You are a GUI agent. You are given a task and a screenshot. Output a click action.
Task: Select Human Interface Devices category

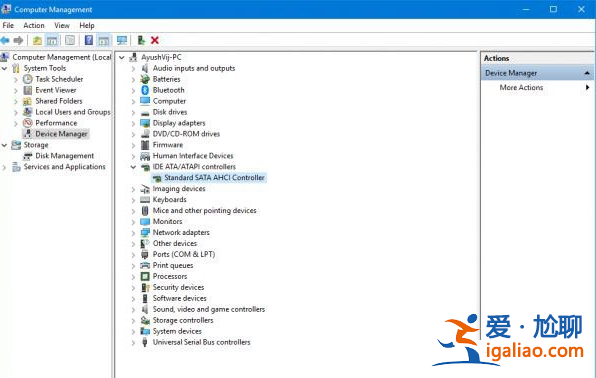193,156
